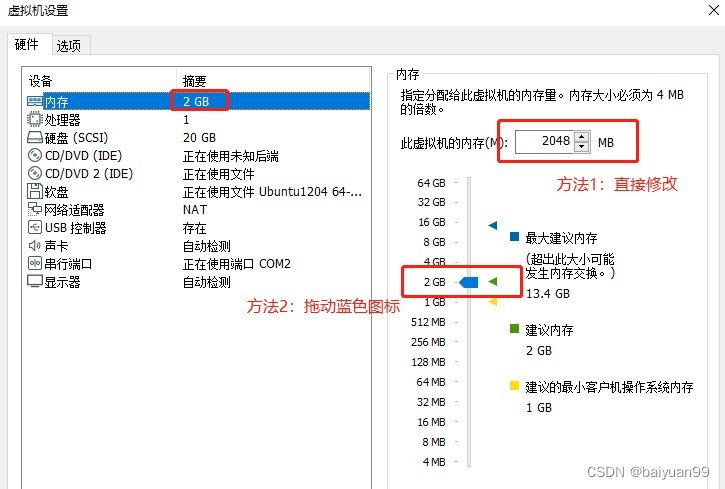
Task: Click the green 建议内存 legend square
Action: pos(514,329)
